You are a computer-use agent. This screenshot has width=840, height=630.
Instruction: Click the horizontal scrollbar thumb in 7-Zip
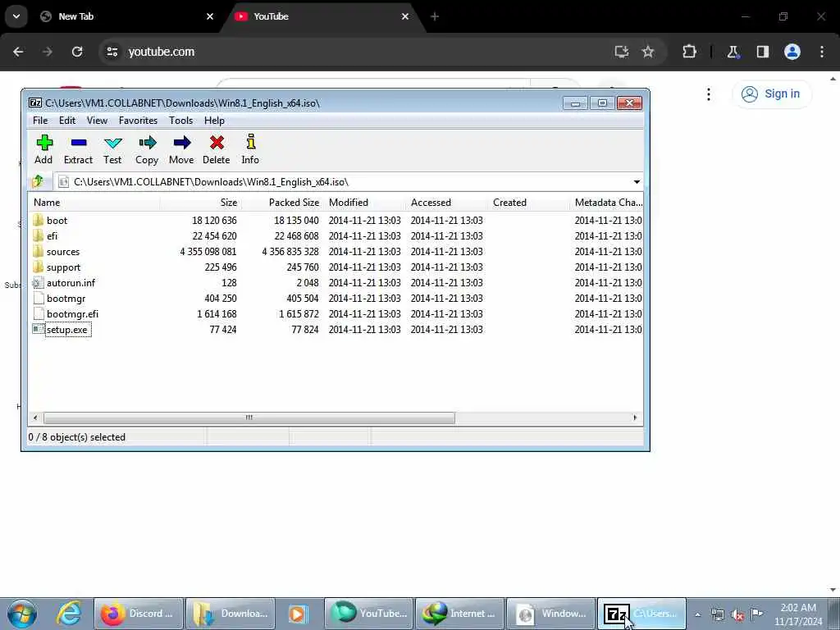[249, 418]
